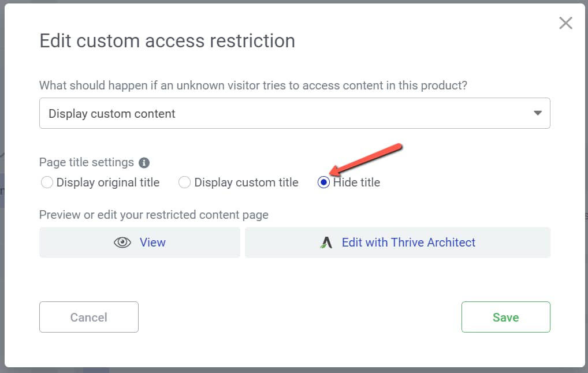This screenshot has width=588, height=373.
Task: Expand the dropdown using its arrow
Action: pos(537,113)
